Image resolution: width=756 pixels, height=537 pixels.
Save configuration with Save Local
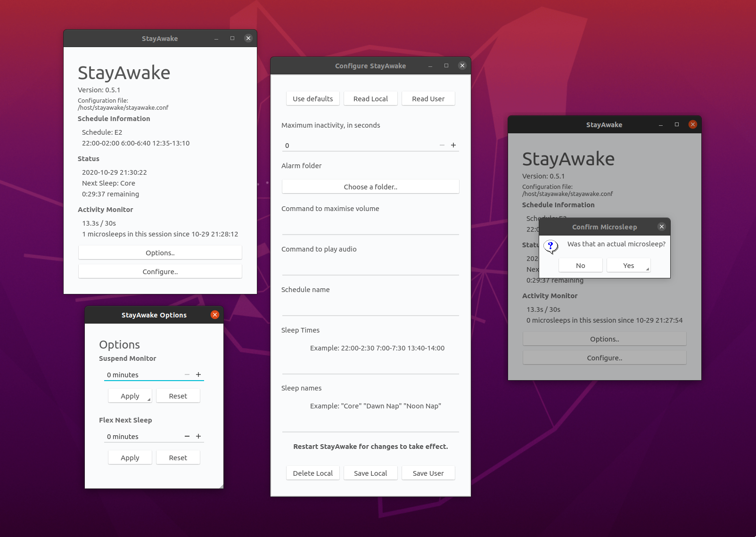click(370, 473)
